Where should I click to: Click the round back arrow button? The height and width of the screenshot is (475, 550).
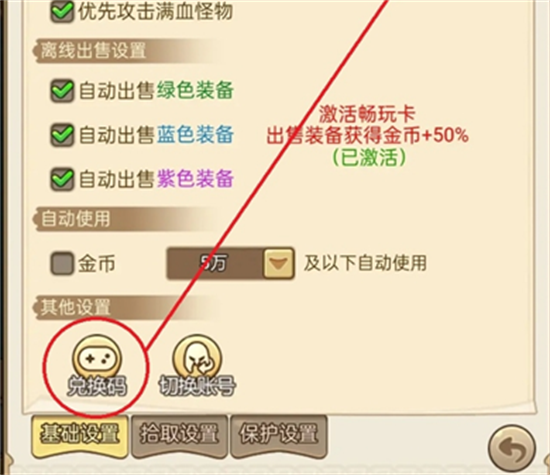tap(512, 448)
